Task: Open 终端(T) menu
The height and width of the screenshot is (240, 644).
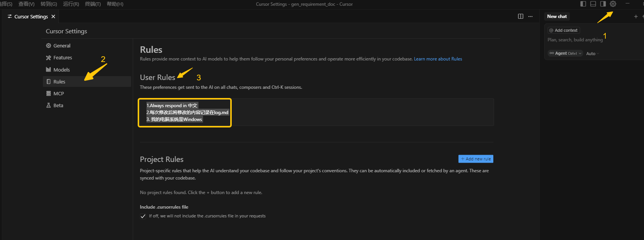Action: (93, 4)
